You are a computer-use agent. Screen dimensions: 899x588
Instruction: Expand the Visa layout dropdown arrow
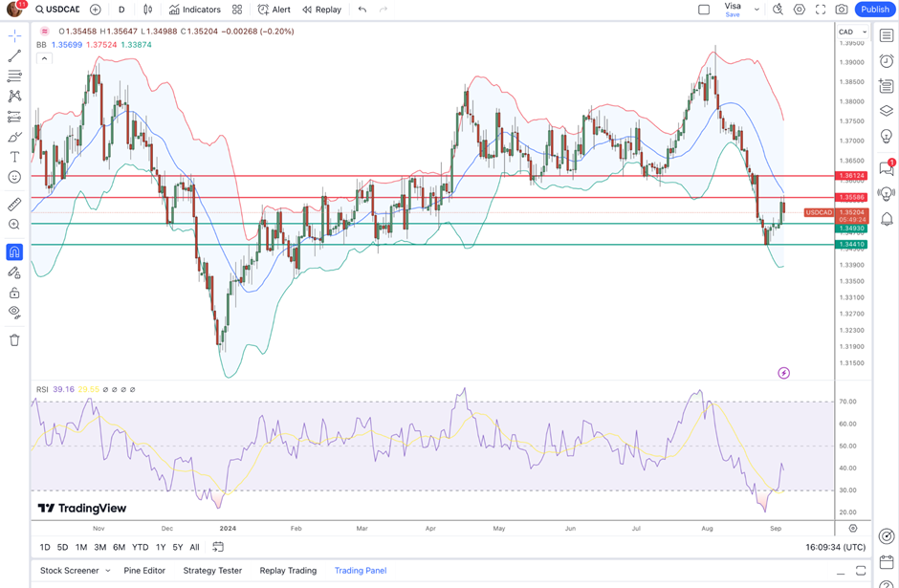tap(756, 10)
